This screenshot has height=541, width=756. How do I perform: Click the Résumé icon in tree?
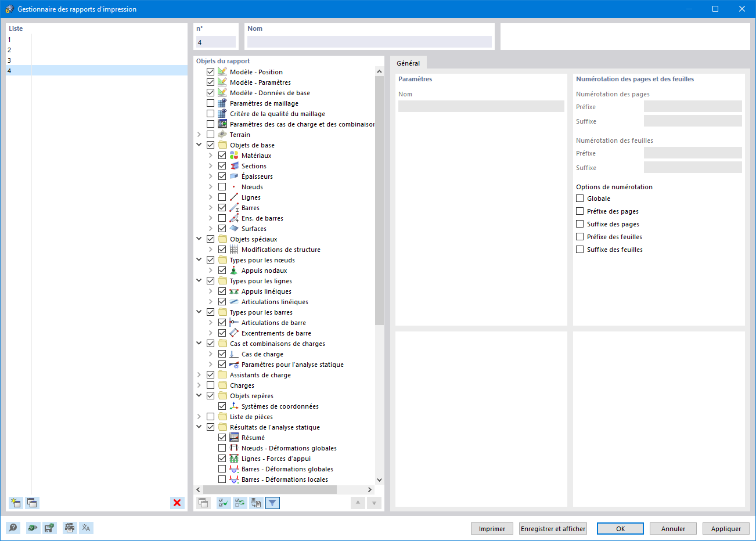(234, 438)
